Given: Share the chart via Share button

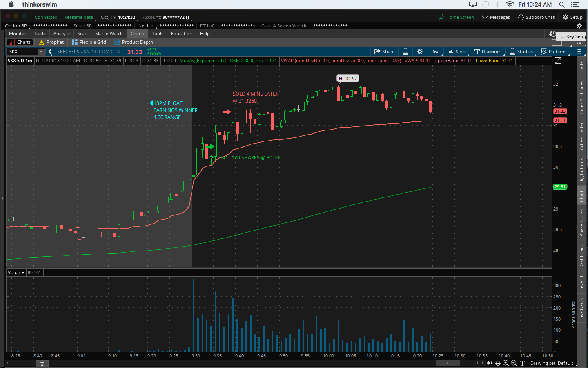Looking at the screenshot, I should 384,52.
